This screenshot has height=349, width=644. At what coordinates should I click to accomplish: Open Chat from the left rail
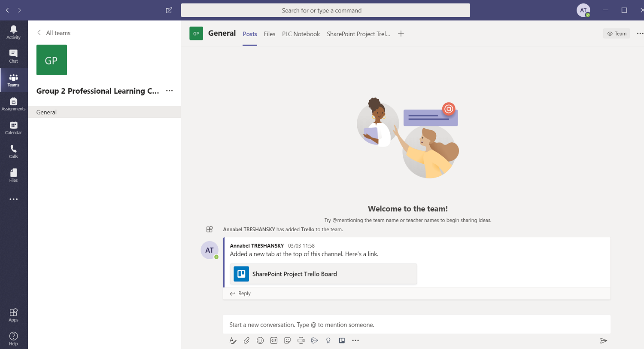pos(14,56)
